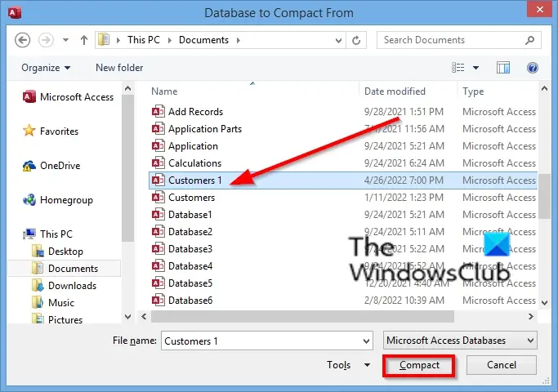Click the Database4 file icon

tap(158, 265)
